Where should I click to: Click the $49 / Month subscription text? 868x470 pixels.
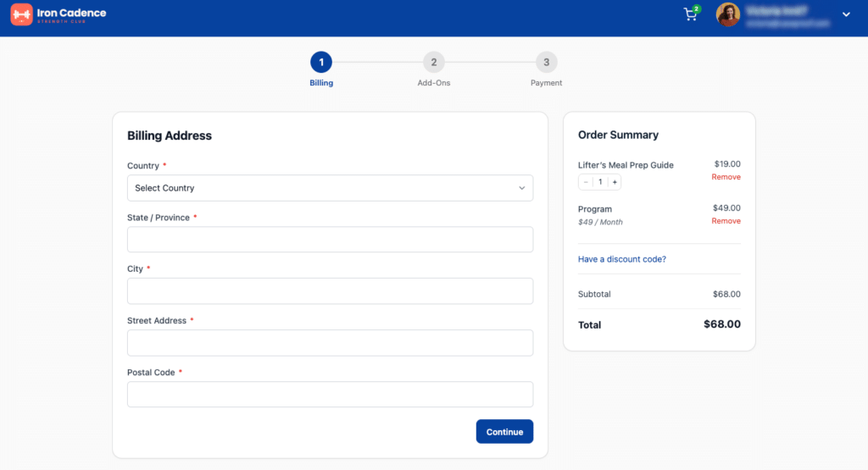pos(600,222)
